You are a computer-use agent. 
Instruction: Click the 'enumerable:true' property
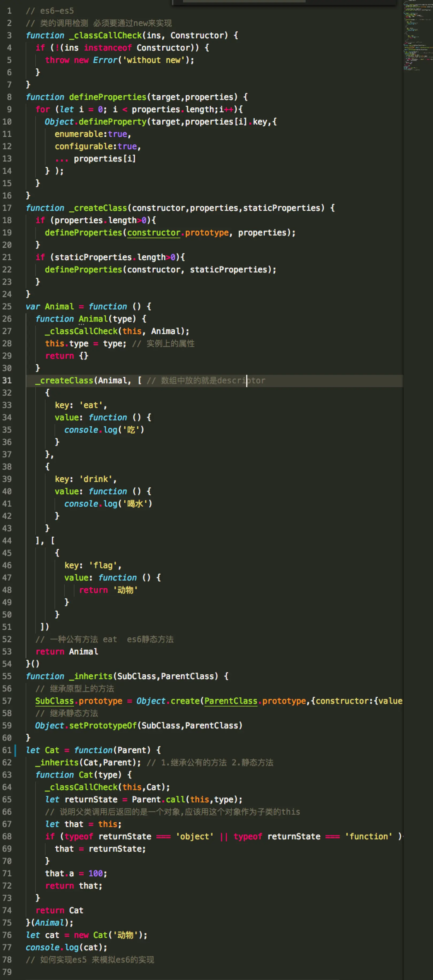[91, 134]
